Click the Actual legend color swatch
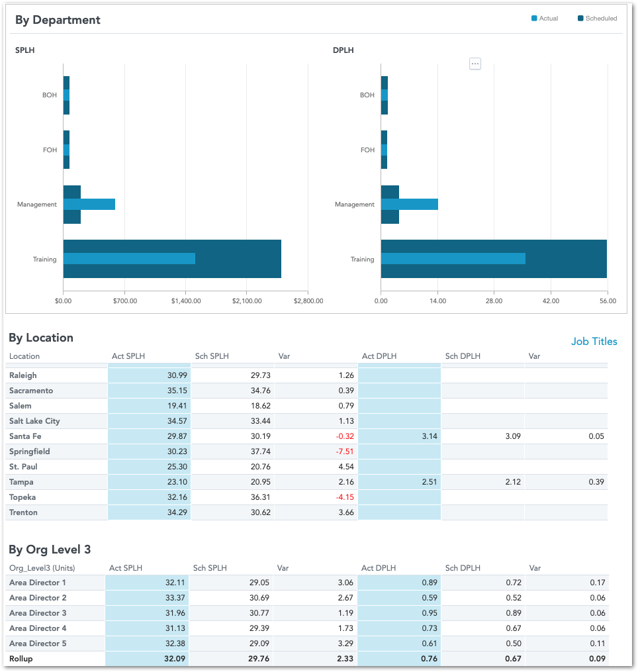Viewport: 638px width, 672px height. (534, 19)
